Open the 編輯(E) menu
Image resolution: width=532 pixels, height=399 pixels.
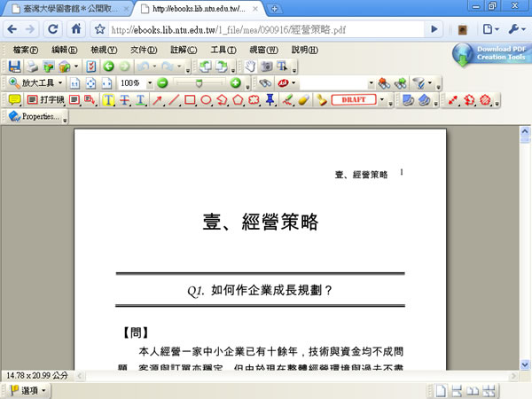tap(65, 50)
